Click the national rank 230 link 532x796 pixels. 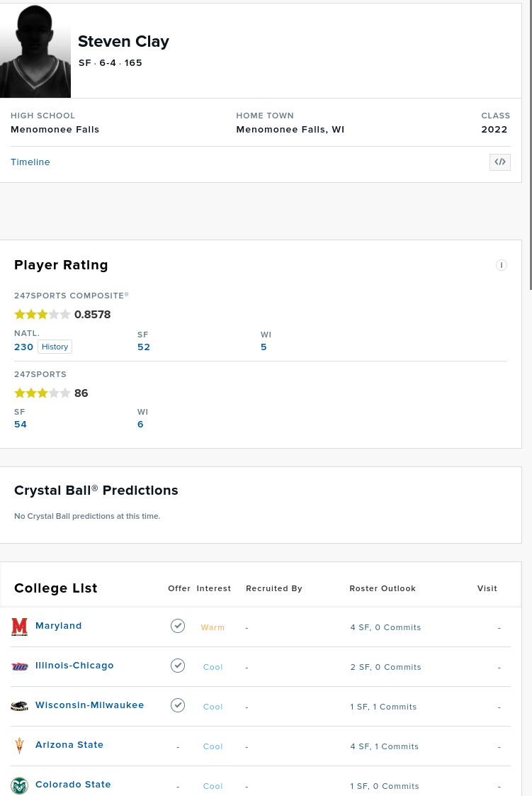23,347
